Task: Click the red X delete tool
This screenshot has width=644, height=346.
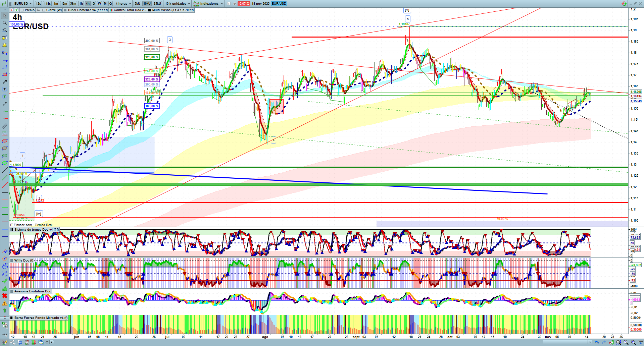Action: (x=4, y=296)
